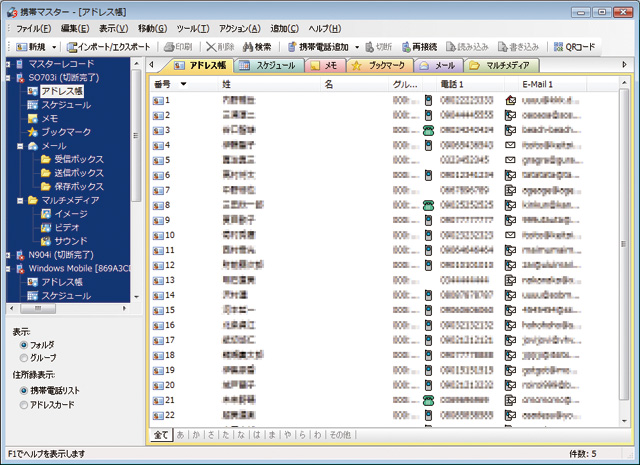Click the 再接続 (Reconnect) icon
Screen dimensions: 640x465
click(x=406, y=47)
